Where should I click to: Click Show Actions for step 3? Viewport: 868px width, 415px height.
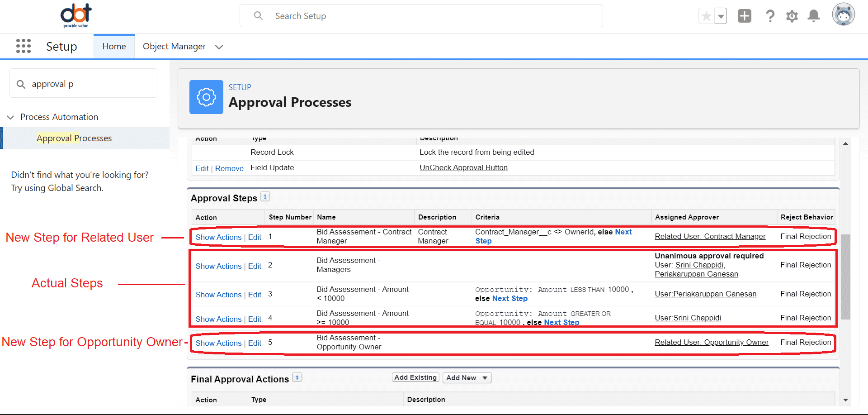coord(218,295)
